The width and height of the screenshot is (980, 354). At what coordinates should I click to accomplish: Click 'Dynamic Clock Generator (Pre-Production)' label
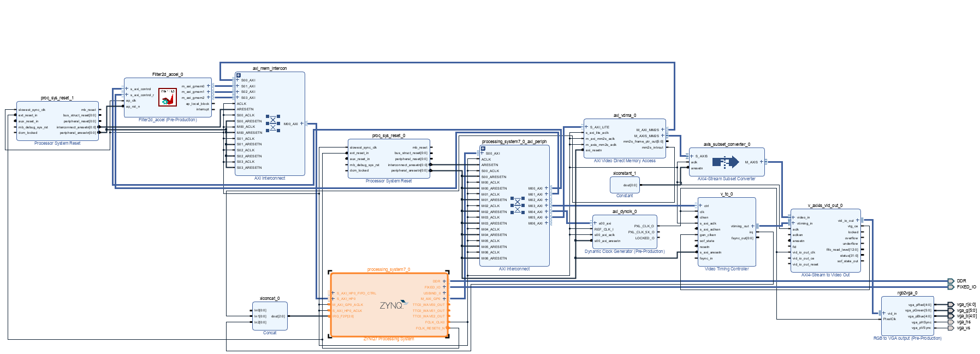[x=625, y=252]
